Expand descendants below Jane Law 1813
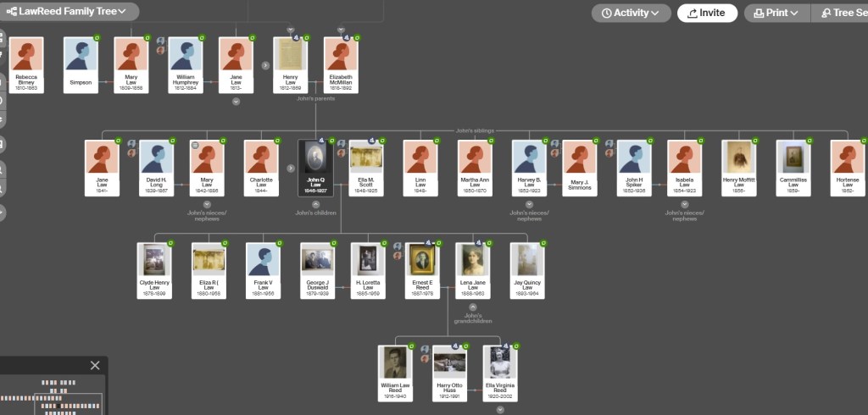The height and width of the screenshot is (415, 868). coord(236,102)
